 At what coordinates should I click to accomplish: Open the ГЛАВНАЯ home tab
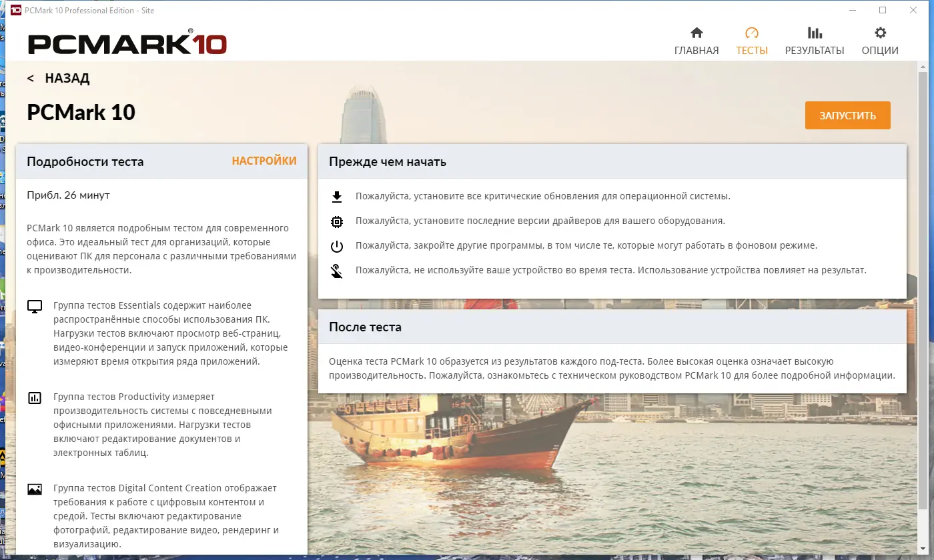coord(696,41)
